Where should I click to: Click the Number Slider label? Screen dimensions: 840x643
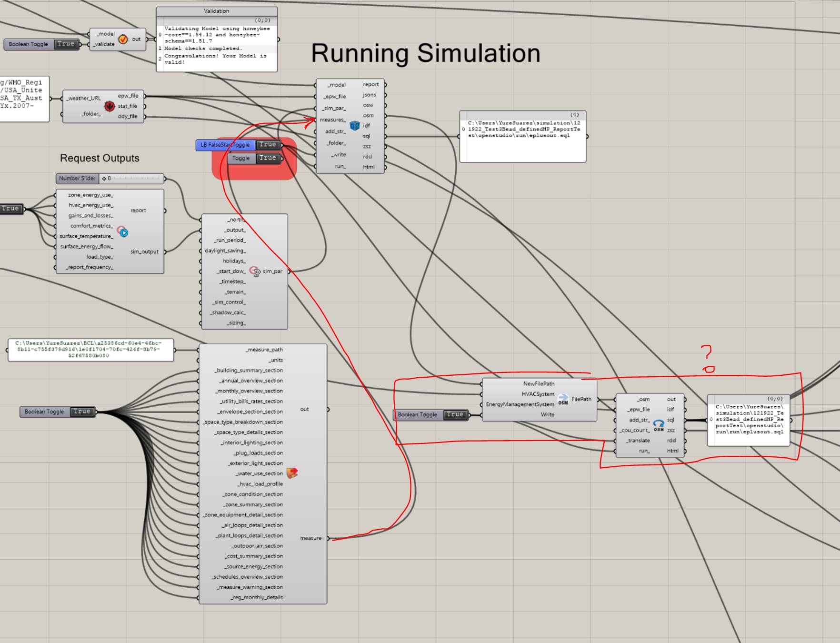[x=77, y=178]
